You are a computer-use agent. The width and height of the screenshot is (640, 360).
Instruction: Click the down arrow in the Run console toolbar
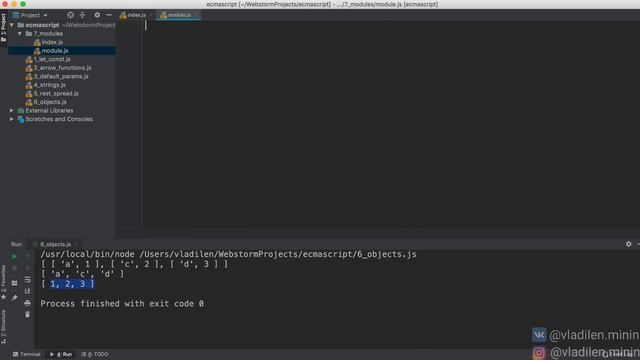pyautogui.click(x=27, y=268)
